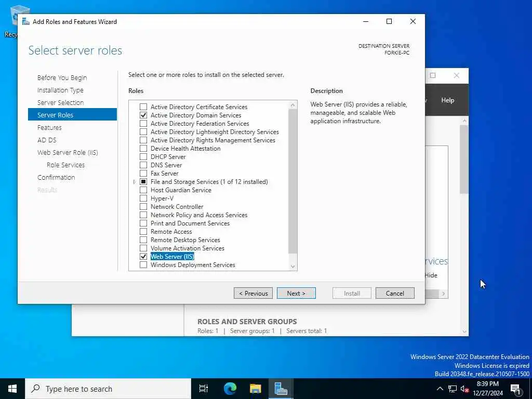
Task: Open File Explorer from the taskbar
Action: click(255, 389)
